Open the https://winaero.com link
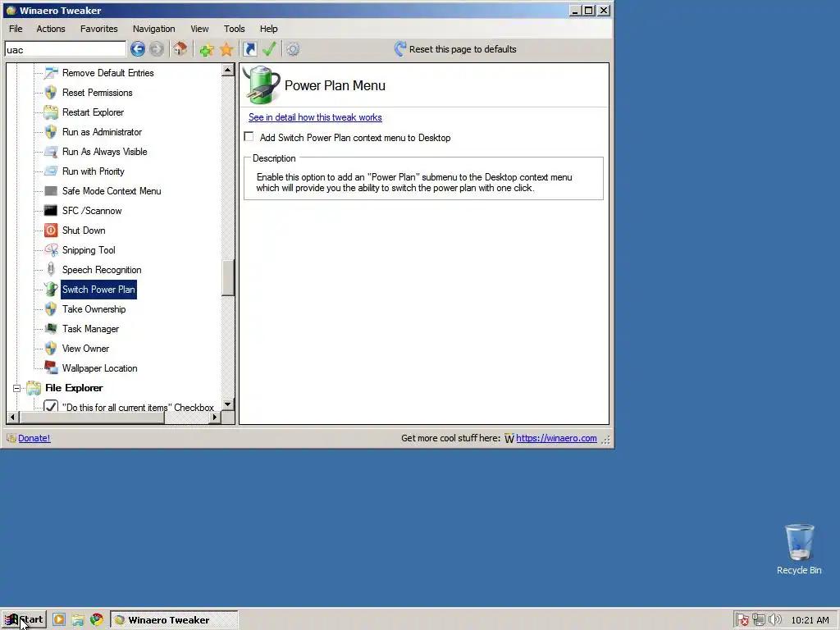 point(556,438)
